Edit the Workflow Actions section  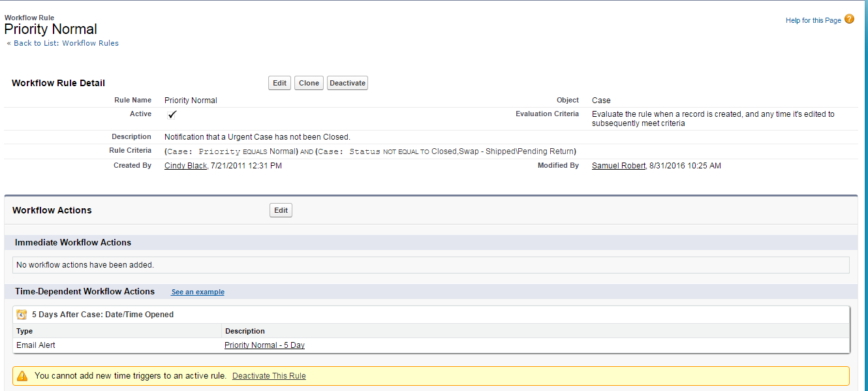tap(281, 210)
